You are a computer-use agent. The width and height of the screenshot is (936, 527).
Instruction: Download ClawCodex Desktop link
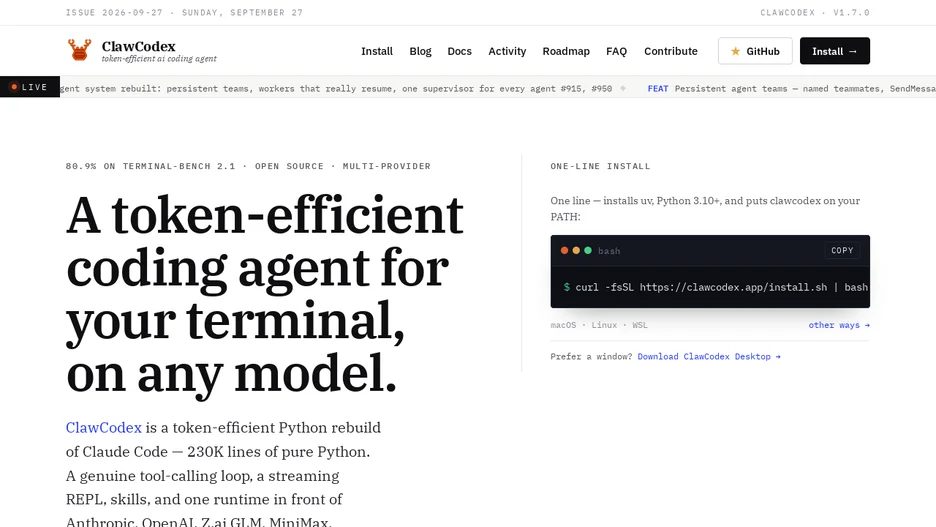[x=709, y=356]
